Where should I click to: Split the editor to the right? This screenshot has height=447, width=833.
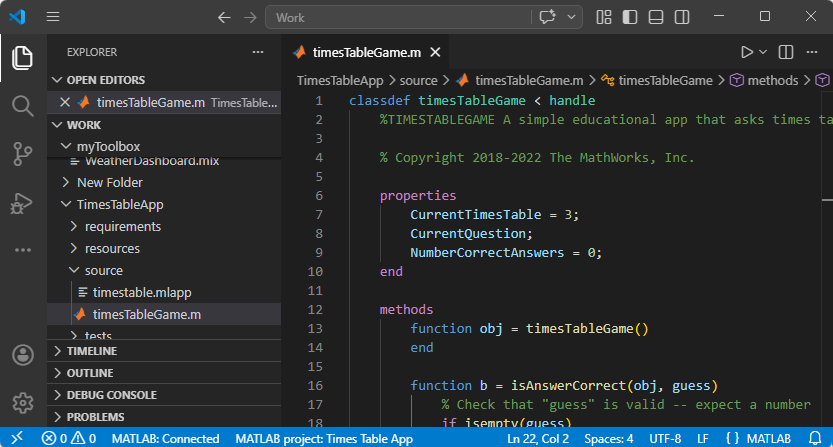point(786,52)
